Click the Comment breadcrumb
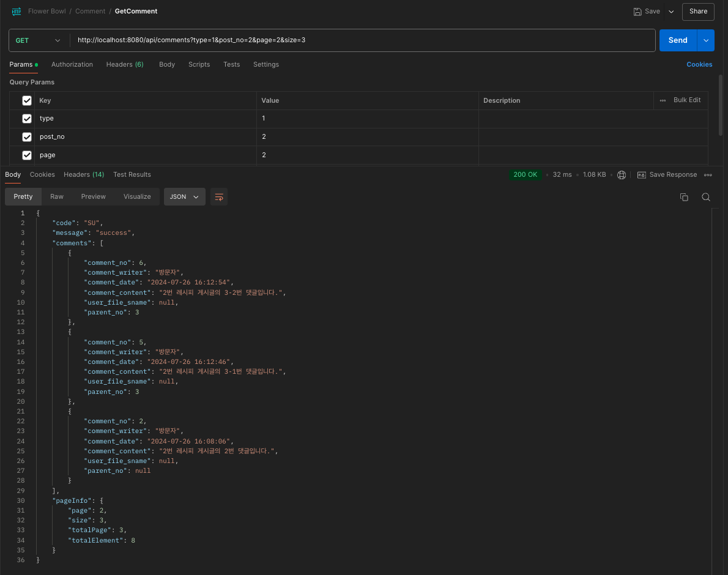The width and height of the screenshot is (728, 575). pyautogui.click(x=90, y=12)
